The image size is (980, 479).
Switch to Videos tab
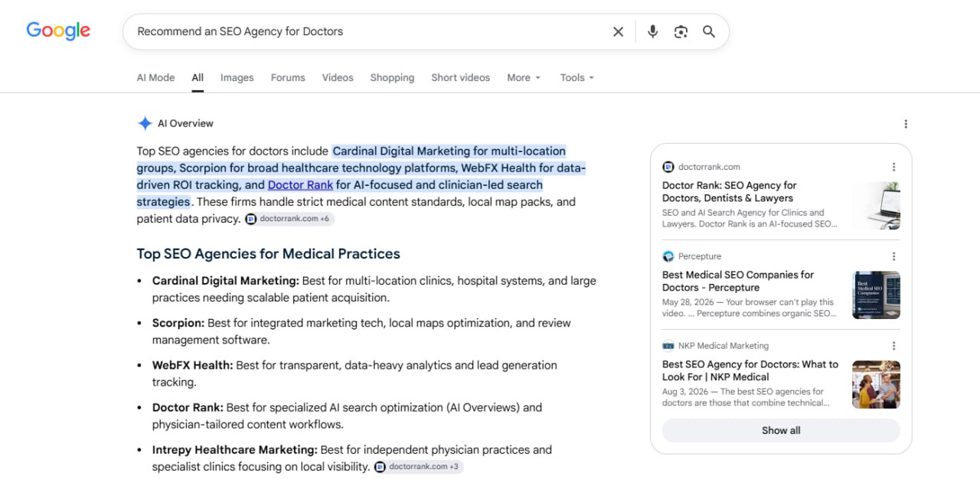(338, 77)
